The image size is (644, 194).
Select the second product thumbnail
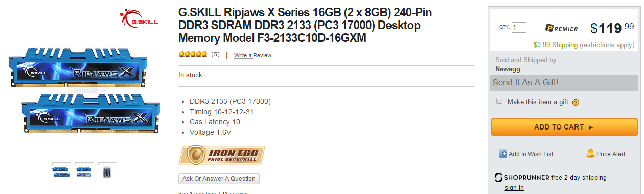(x=84, y=170)
